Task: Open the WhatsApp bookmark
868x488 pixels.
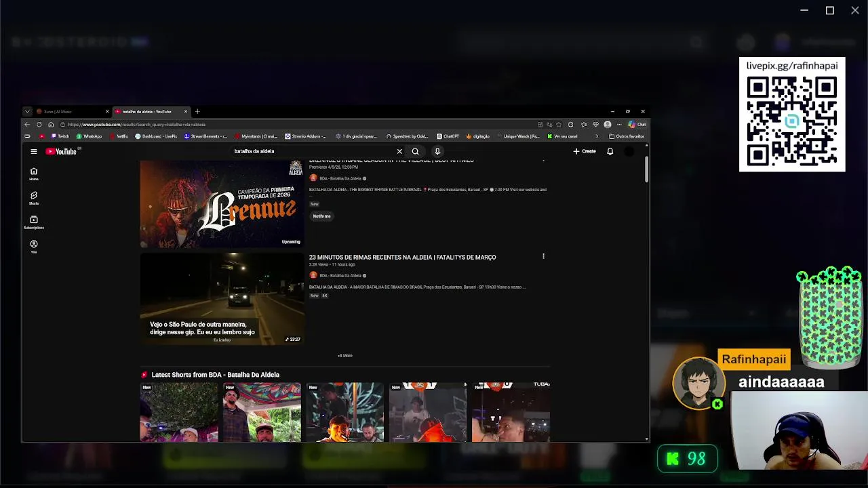Action: tap(89, 136)
